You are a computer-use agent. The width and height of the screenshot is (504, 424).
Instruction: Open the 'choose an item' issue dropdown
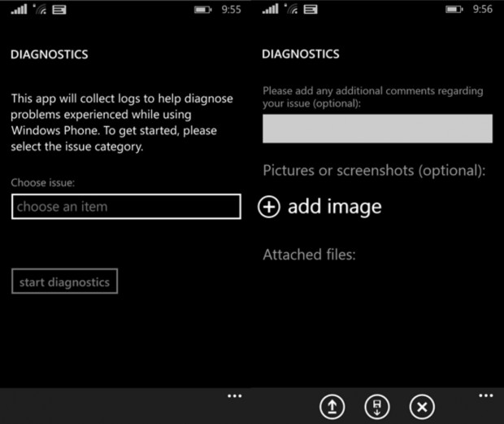(x=126, y=207)
